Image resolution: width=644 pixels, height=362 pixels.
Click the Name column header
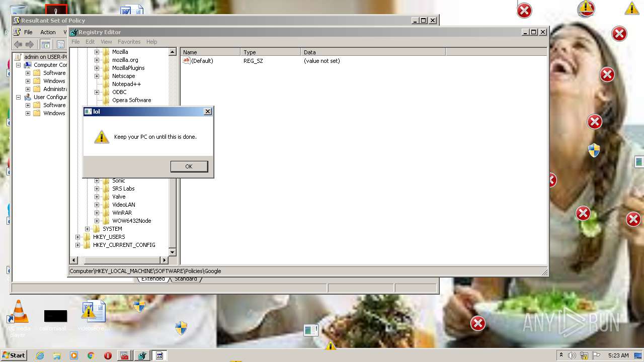click(210, 52)
